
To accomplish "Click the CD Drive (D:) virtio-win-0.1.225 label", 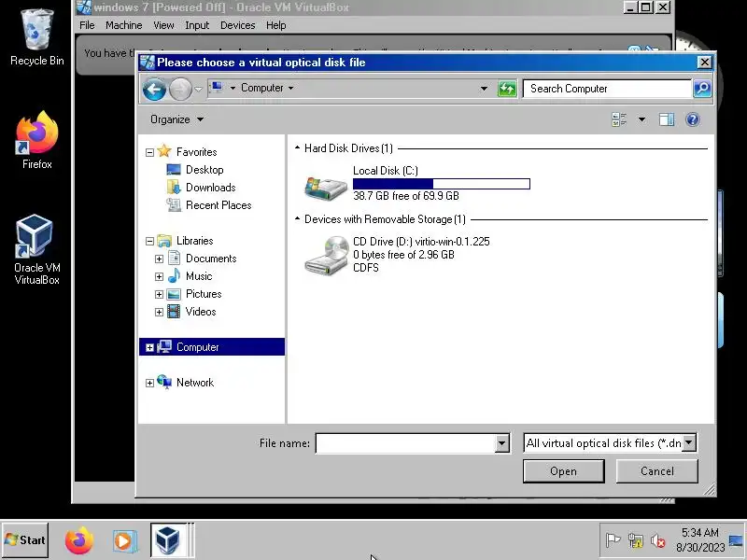I will [x=421, y=242].
